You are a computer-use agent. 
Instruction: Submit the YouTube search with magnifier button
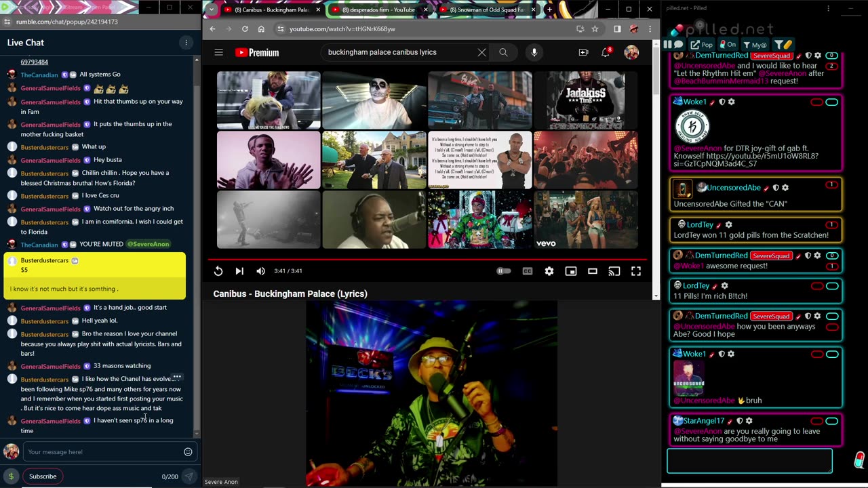[x=503, y=52]
